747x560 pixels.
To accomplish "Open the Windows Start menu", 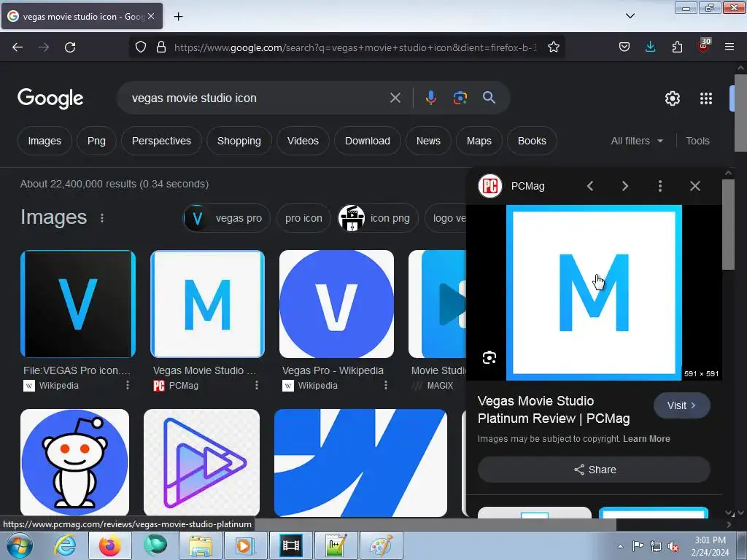I will (x=20, y=545).
